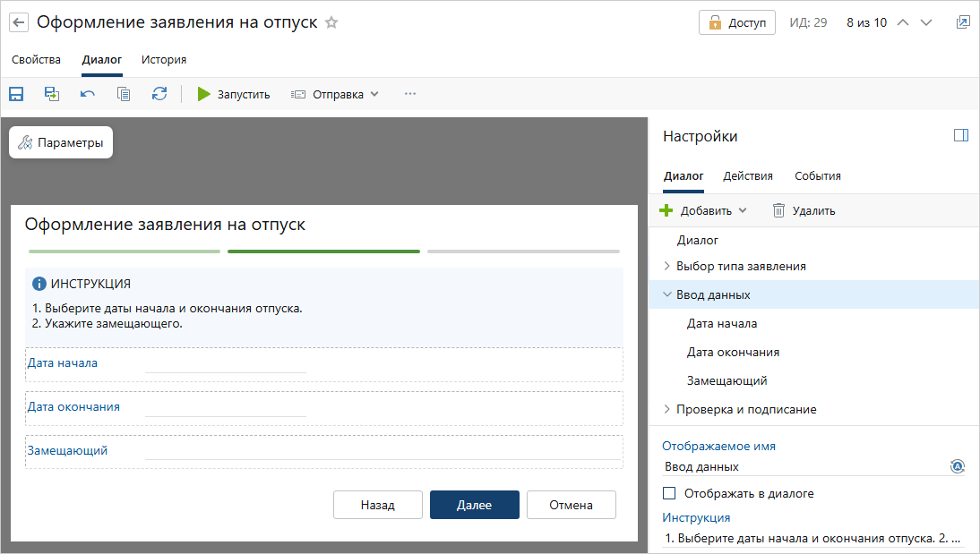Viewport: 980px width, 554px height.
Task: Toggle the settings side panel icon
Action: click(x=961, y=135)
